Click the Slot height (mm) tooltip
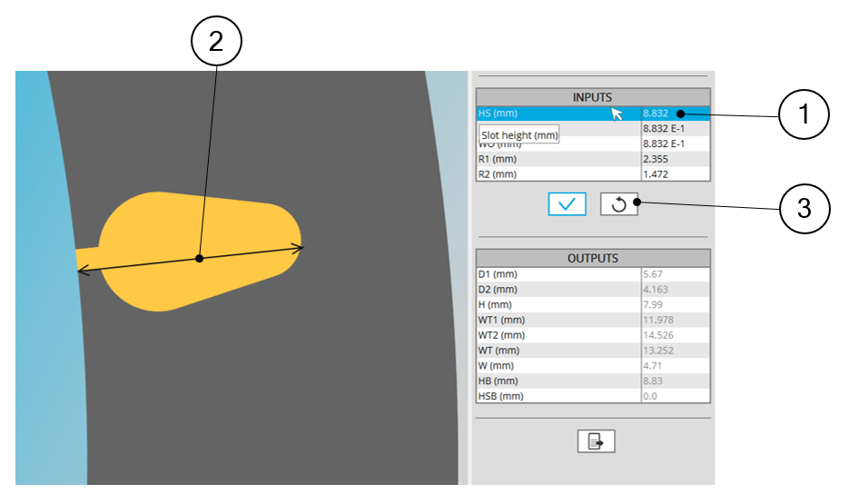 519,135
